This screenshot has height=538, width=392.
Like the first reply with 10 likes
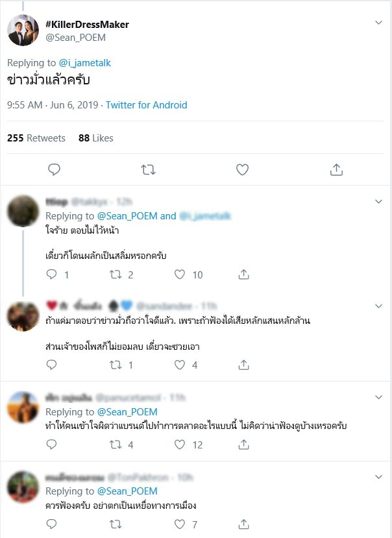pyautogui.click(x=180, y=275)
